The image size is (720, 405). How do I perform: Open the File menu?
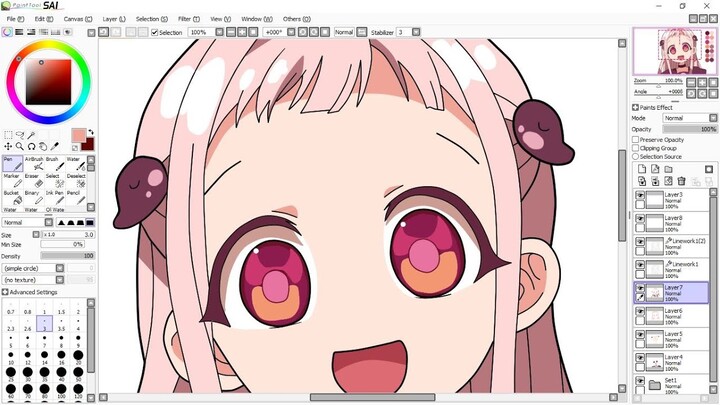[x=15, y=19]
